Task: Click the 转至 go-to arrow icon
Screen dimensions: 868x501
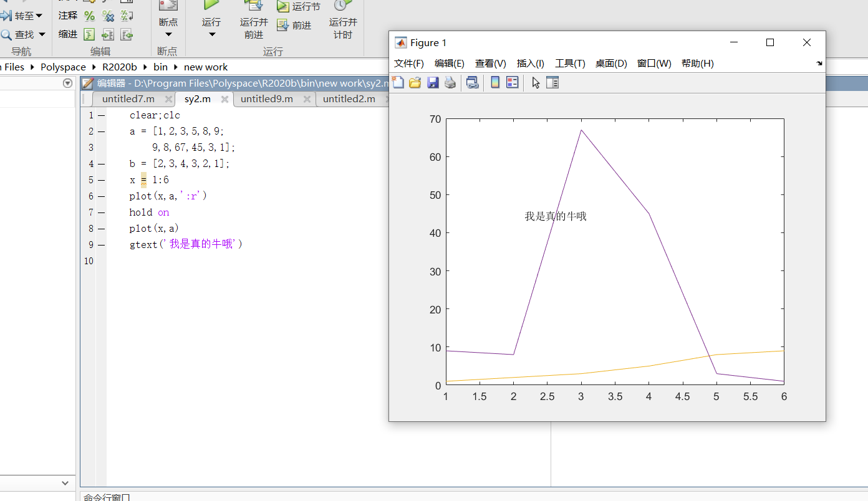Action: tap(6, 16)
